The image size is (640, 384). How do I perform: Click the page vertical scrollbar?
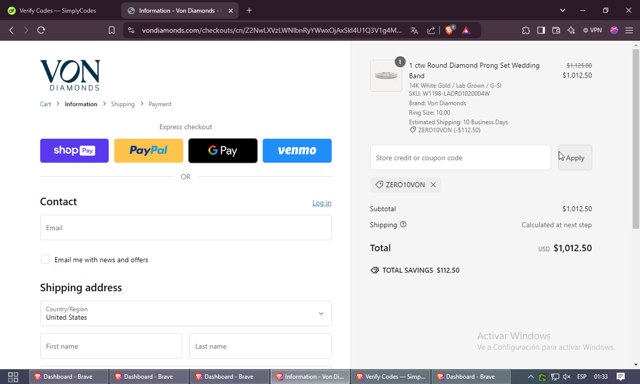pyautogui.click(x=636, y=139)
